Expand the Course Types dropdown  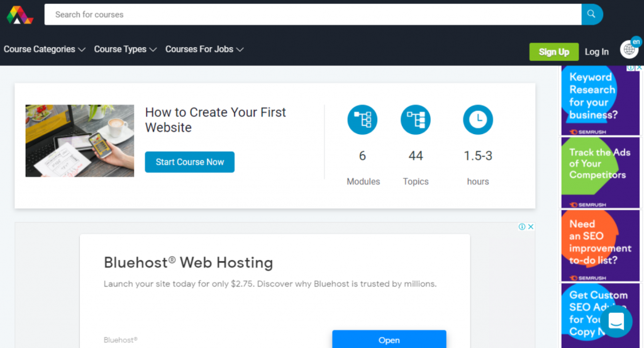[125, 49]
